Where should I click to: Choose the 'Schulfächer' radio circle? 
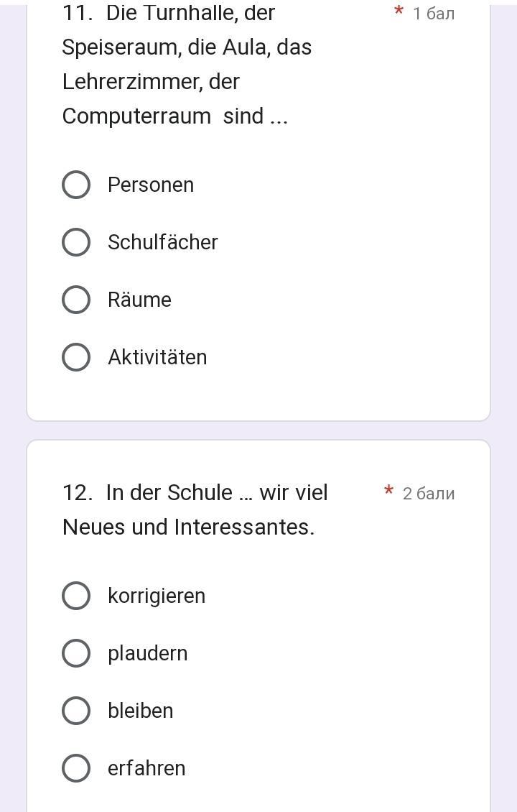76,242
